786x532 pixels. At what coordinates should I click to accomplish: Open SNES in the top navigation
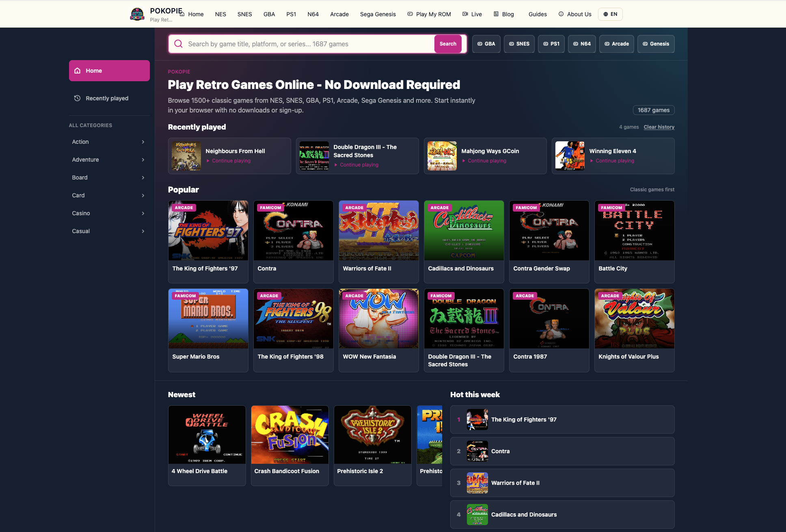pyautogui.click(x=245, y=14)
